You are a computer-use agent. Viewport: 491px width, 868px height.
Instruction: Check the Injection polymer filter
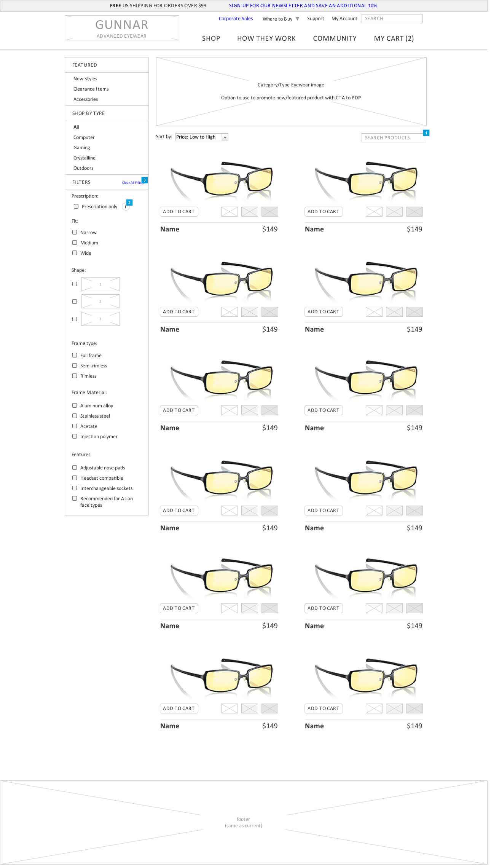pos(75,436)
